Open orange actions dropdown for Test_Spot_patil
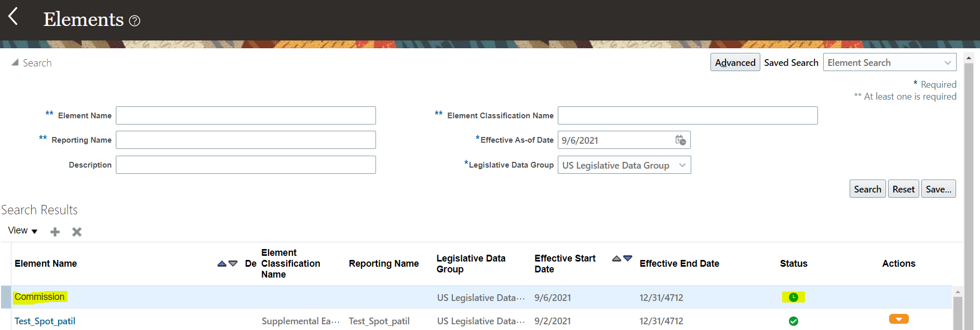This screenshot has width=980, height=330. (898, 319)
